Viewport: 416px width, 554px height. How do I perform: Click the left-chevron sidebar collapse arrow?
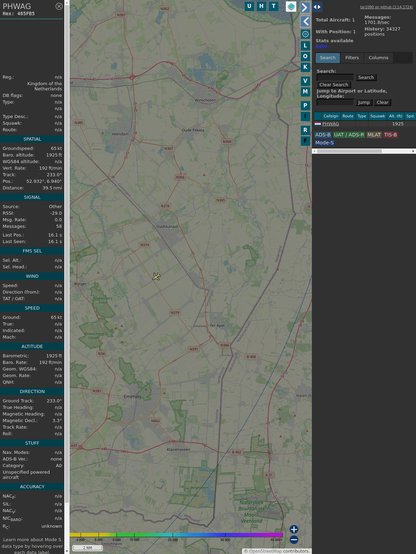305,22
